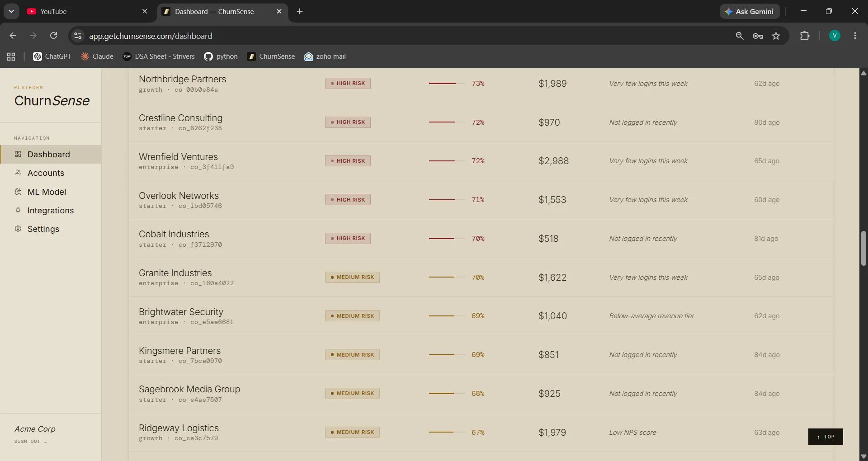Go back to the previous page
The height and width of the screenshot is (461, 868).
[x=13, y=36]
